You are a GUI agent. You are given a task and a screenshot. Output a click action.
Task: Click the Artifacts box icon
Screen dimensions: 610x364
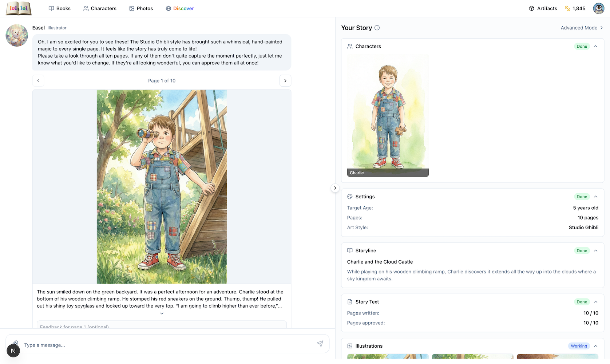(x=531, y=8)
